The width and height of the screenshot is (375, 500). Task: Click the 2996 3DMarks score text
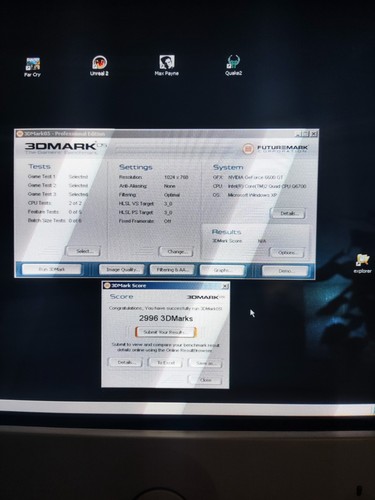(166, 318)
